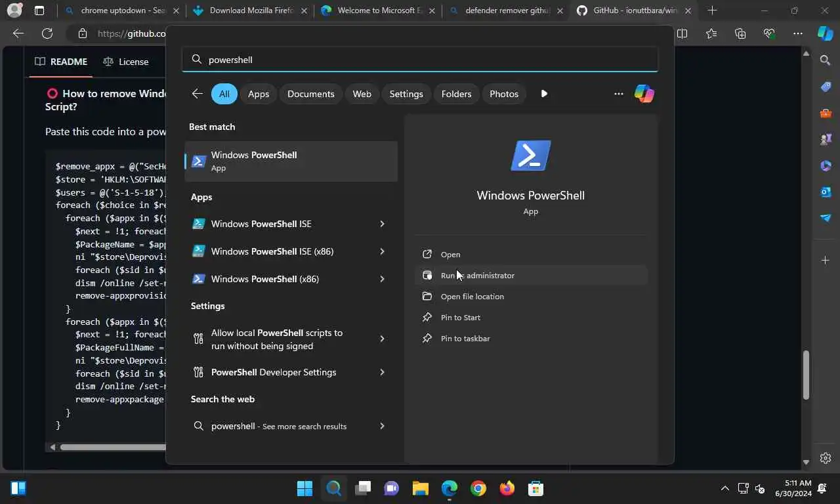Expand Windows PowerShell (x86) chevron
840x504 pixels.
click(x=382, y=279)
